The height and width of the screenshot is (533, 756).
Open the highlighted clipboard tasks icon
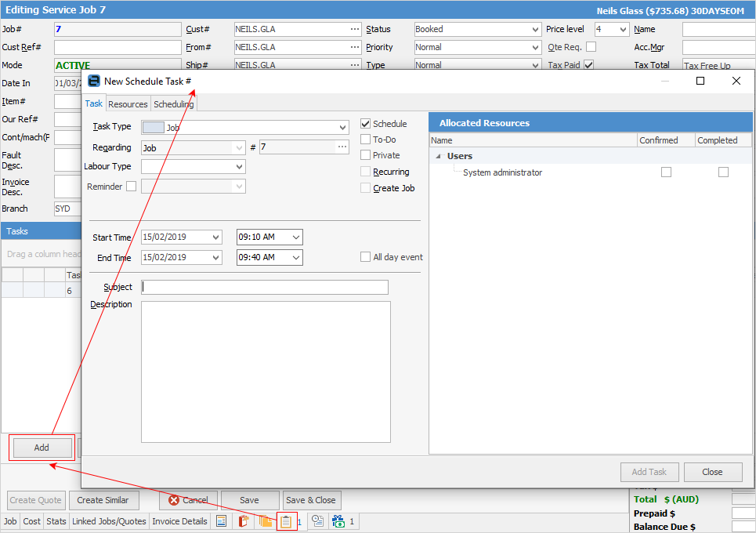pos(287,521)
